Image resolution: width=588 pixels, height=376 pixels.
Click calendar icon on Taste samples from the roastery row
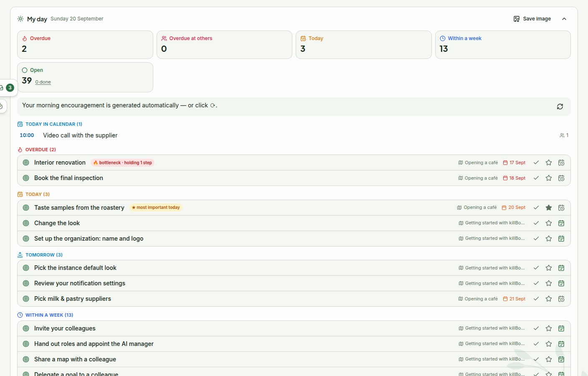point(561,208)
